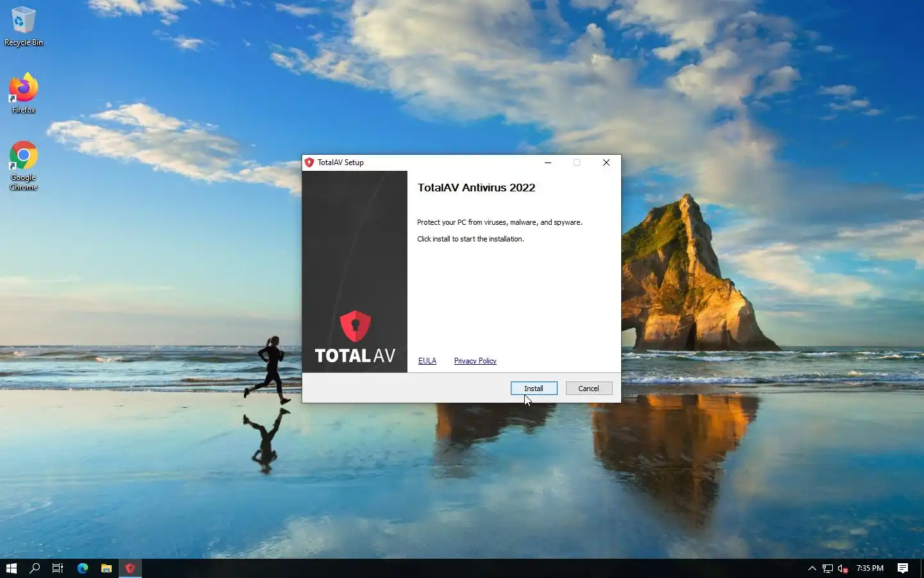Open the network status tray icon
The width and height of the screenshot is (924, 578).
click(828, 568)
